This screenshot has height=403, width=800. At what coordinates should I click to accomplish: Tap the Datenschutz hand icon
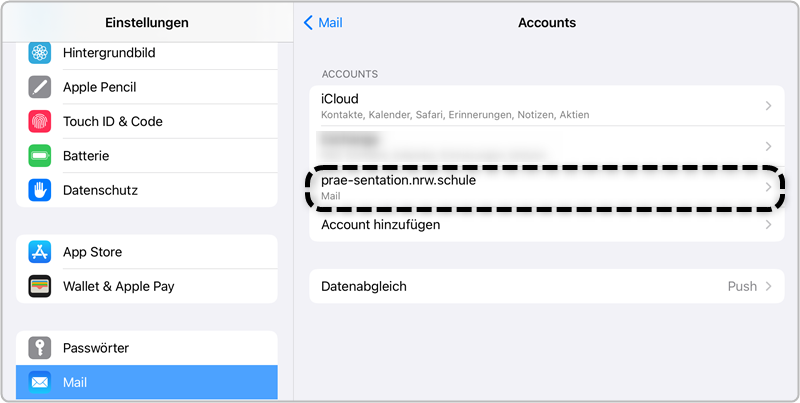pos(39,190)
